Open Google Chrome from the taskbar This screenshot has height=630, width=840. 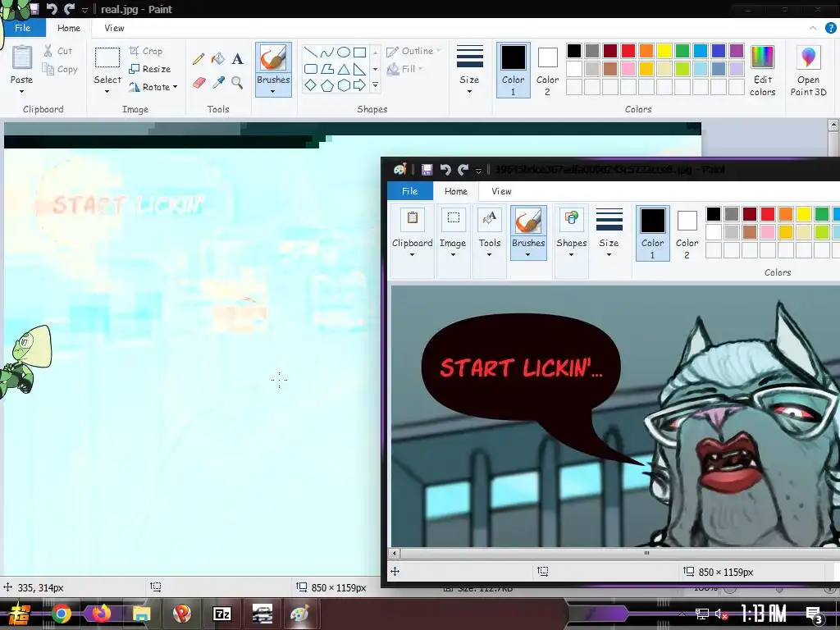point(61,614)
